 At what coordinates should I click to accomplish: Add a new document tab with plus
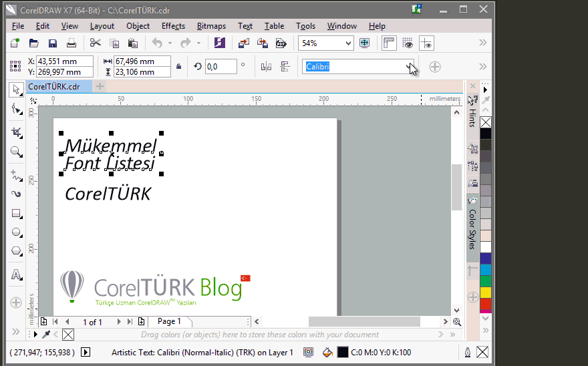(x=100, y=86)
